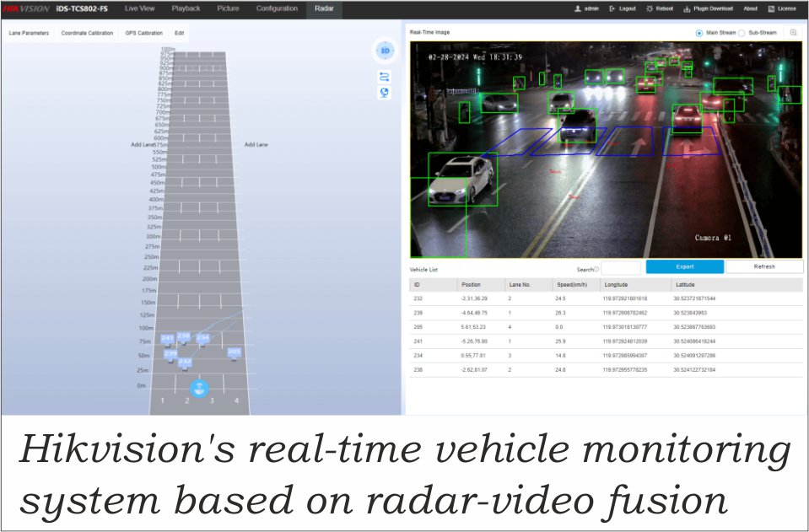The image size is (809, 532).
Task: Click the right Add Lane label
Action: click(256, 145)
